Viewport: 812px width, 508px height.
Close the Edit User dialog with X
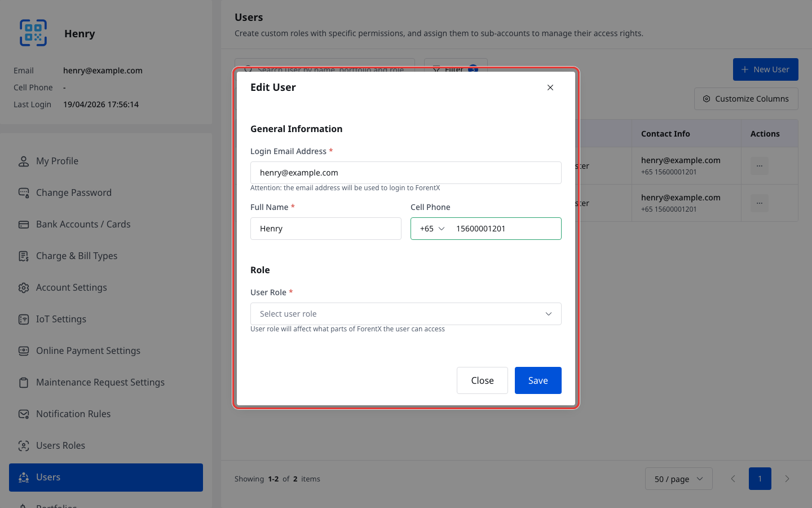point(550,87)
